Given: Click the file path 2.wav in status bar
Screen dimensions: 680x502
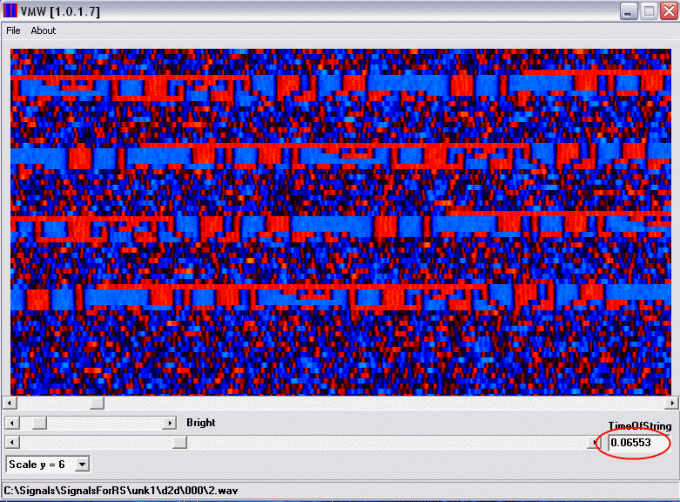Looking at the screenshot, I should coord(121,491).
